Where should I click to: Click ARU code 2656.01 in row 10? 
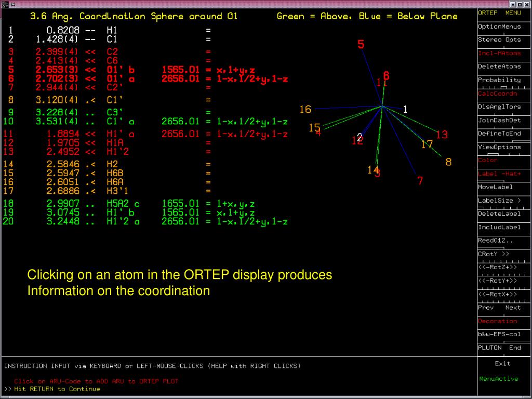click(x=180, y=121)
